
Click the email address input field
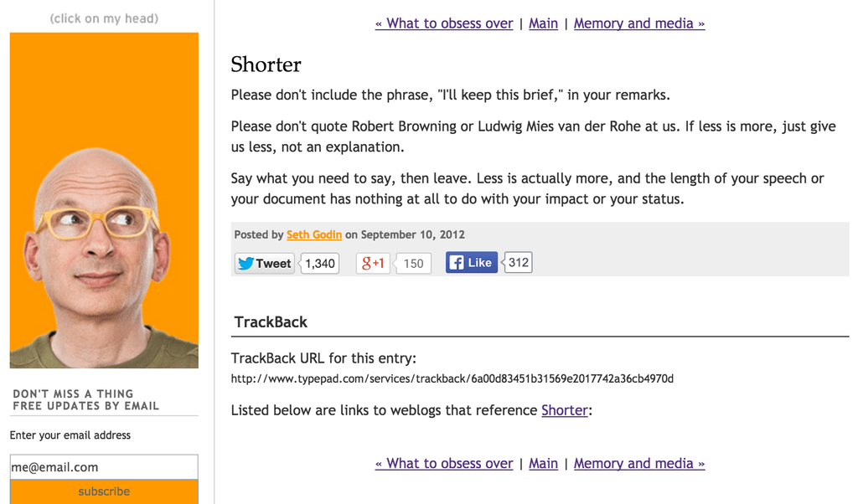(104, 467)
